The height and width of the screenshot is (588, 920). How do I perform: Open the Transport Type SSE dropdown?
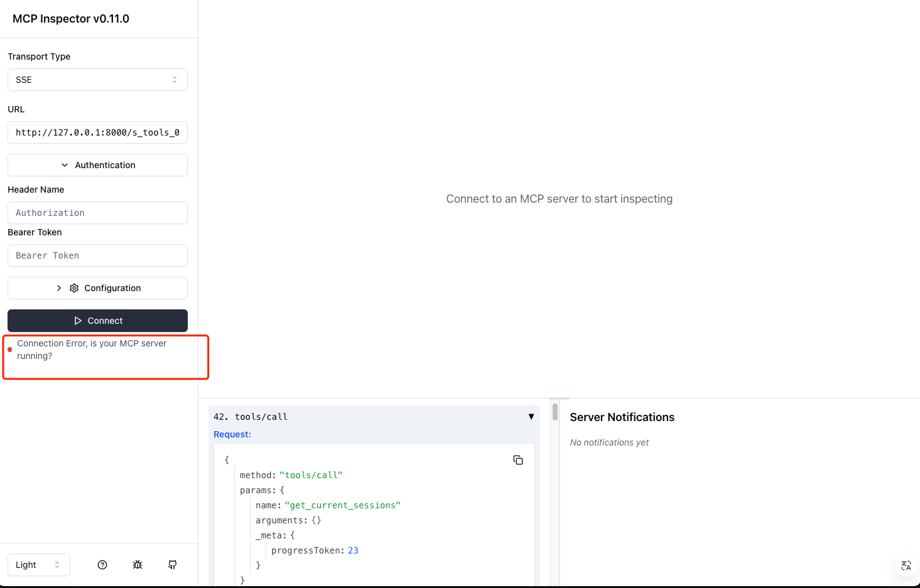coord(97,80)
